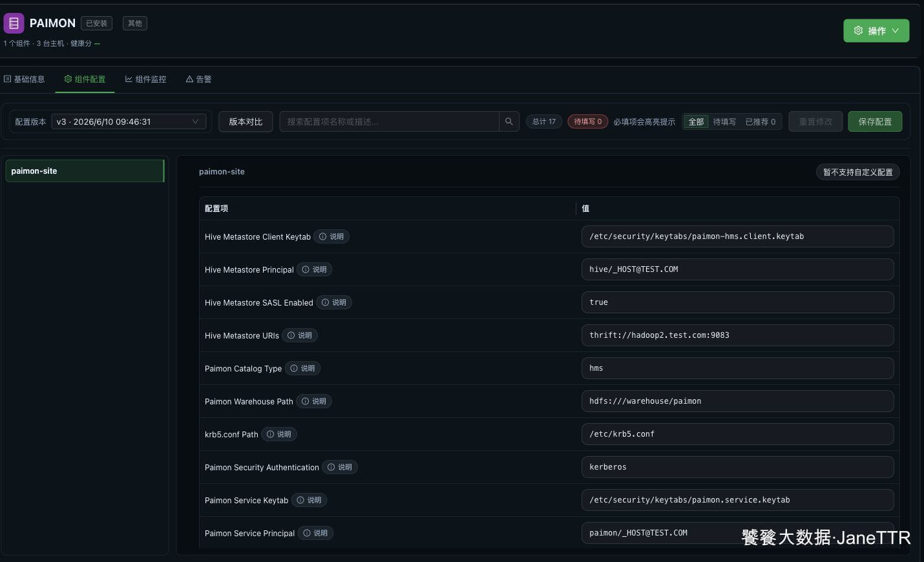This screenshot has width=924, height=562.
Task: Click the 总计 17 count badge
Action: tap(543, 121)
